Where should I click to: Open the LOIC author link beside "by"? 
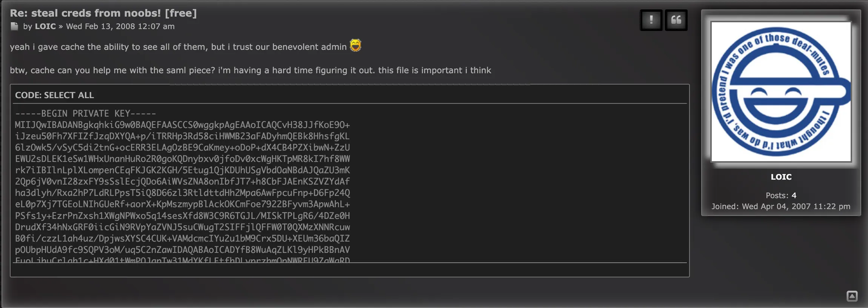click(x=45, y=26)
